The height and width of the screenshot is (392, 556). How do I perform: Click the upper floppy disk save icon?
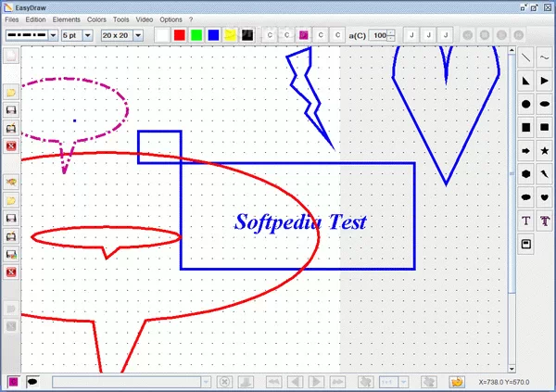coord(11,110)
